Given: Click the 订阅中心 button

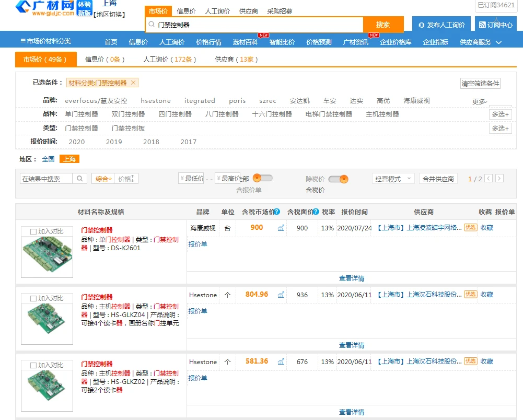Looking at the screenshot, I should tap(496, 25).
